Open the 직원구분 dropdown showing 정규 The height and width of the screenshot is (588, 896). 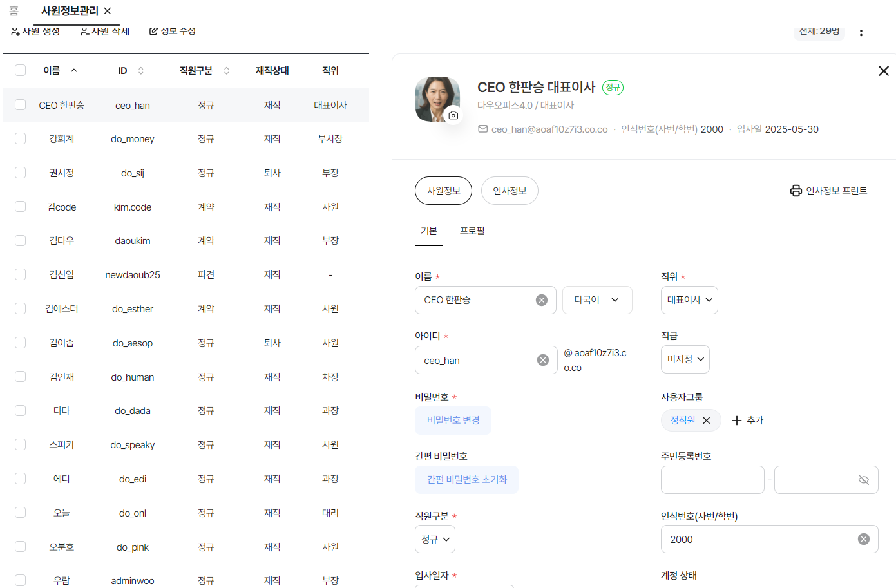pos(435,539)
